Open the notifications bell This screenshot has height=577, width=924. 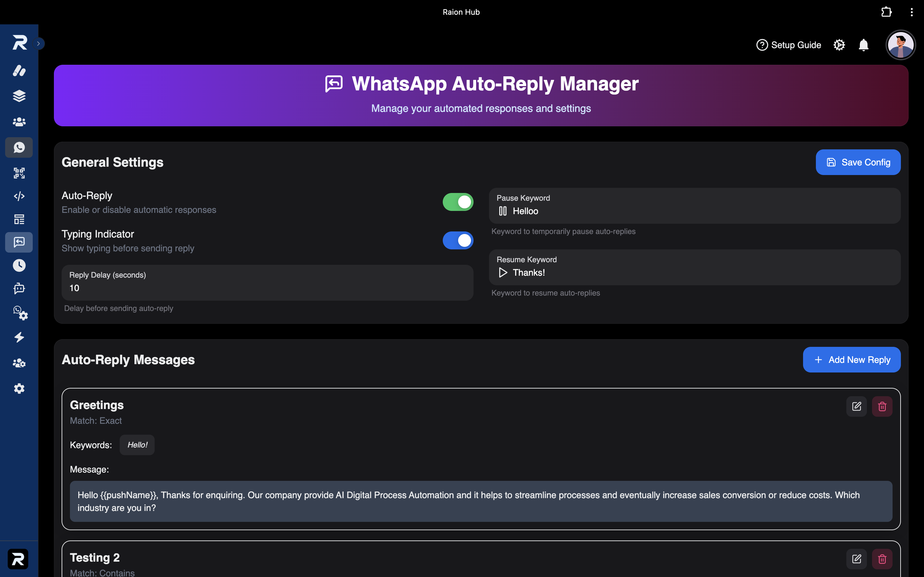(864, 45)
